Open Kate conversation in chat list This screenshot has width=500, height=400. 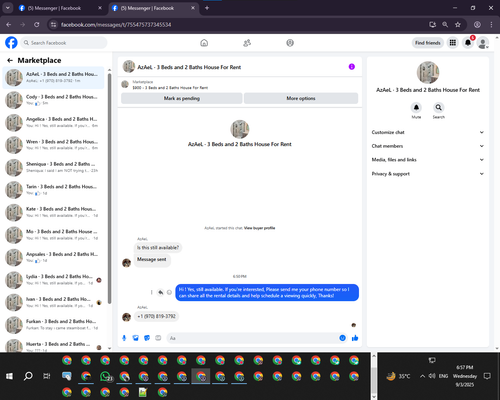[x=53, y=212]
